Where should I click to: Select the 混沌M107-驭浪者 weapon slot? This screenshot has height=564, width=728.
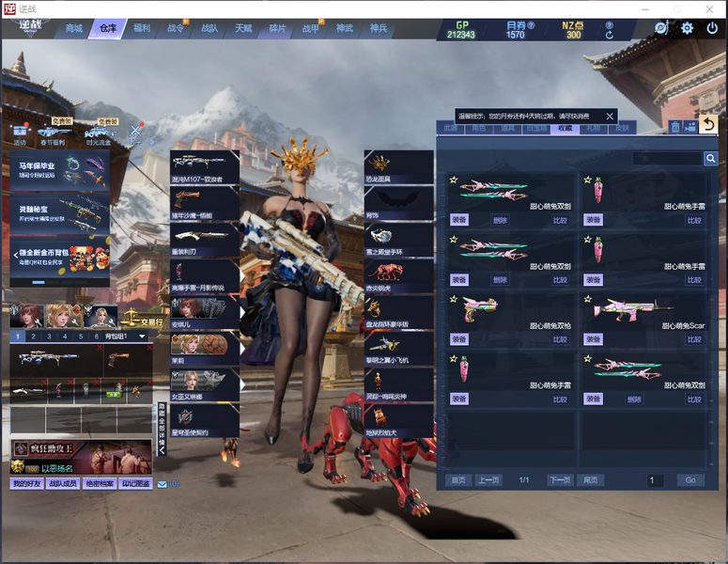coord(205,166)
